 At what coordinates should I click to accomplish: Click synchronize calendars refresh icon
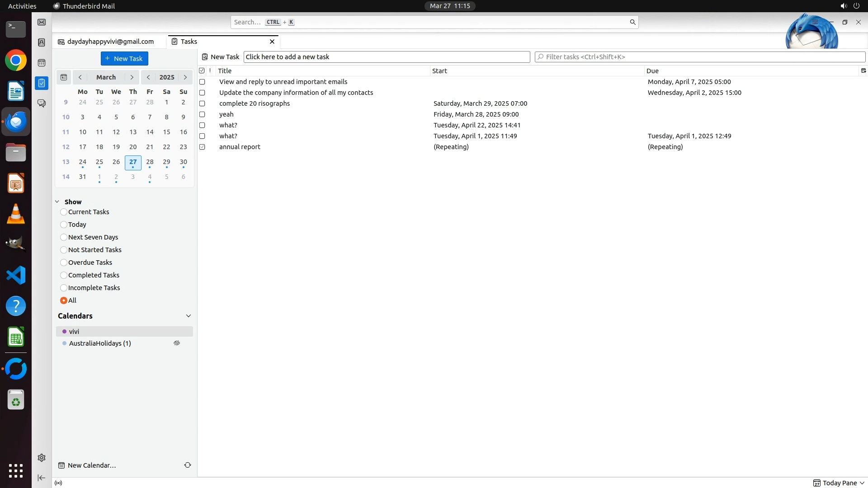click(x=188, y=465)
